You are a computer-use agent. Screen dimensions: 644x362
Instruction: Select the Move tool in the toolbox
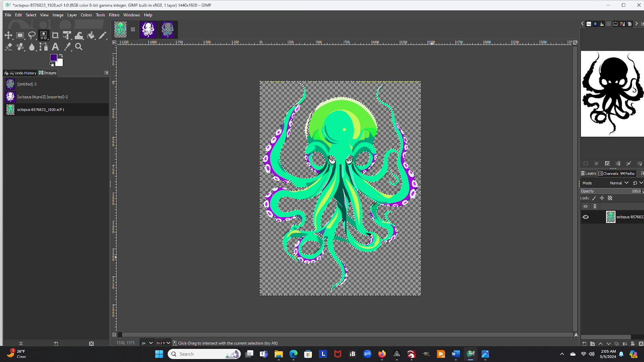point(8,35)
